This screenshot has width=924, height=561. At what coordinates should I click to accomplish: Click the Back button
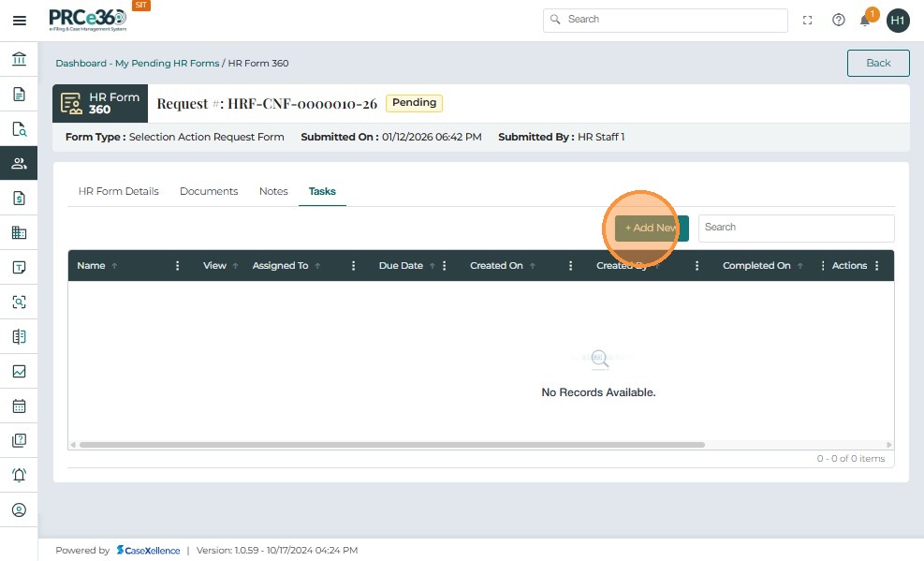point(878,63)
